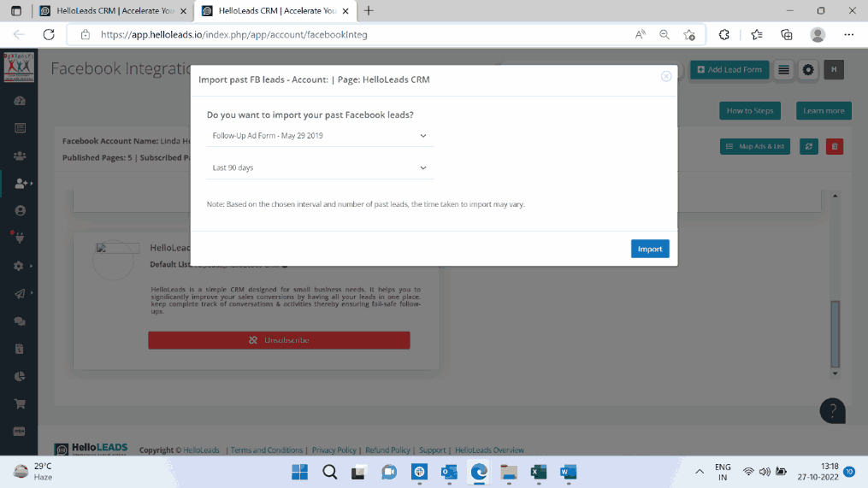
Task: Open the shopping cart sidebar icon
Action: coord(20,404)
